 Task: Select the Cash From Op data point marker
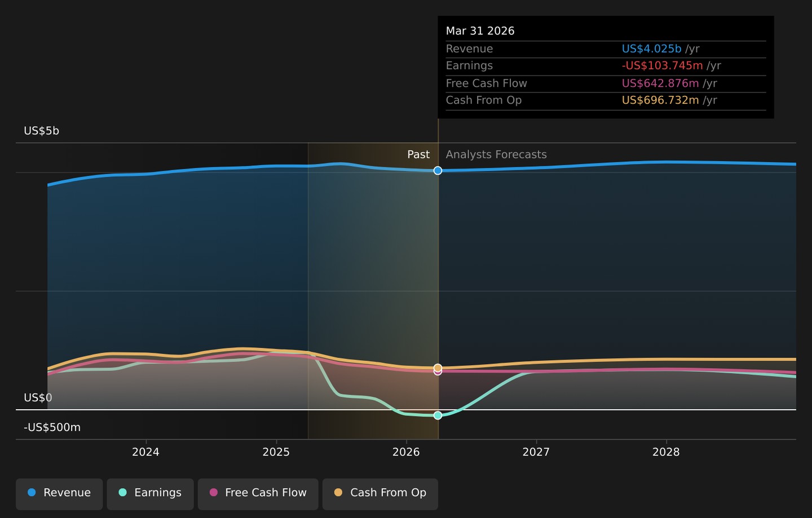[438, 368]
